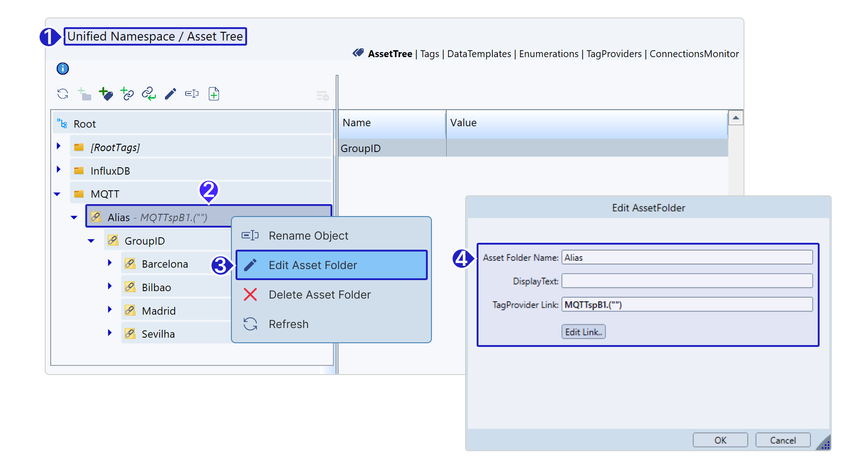
Task: Click the pencil edit icon in toolbar
Action: (171, 94)
